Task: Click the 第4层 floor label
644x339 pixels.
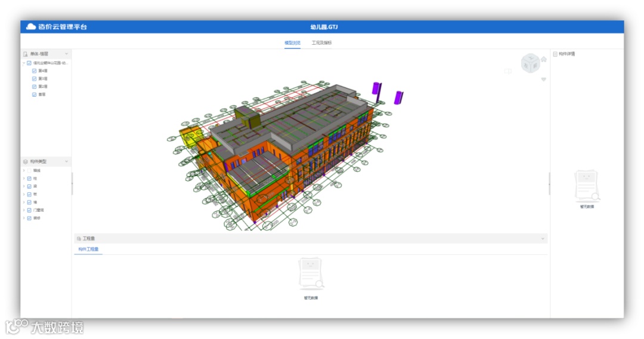Action: tap(43, 70)
